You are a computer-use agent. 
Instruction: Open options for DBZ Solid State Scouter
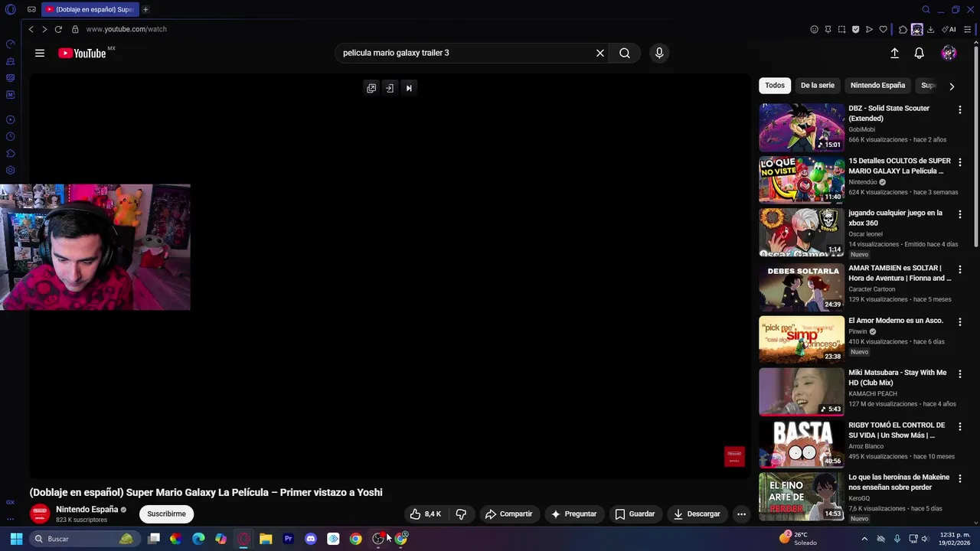click(x=959, y=110)
